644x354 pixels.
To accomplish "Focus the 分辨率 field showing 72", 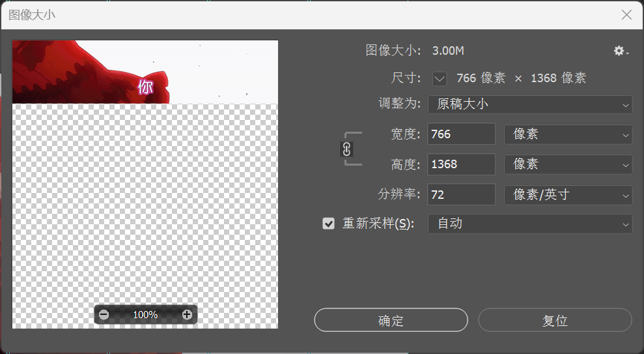I will (461, 194).
